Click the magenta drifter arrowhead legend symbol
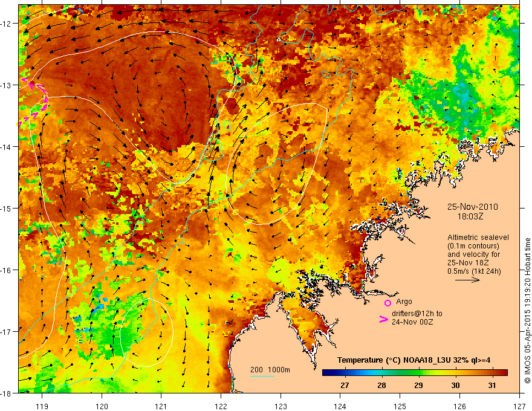Image resolution: width=532 pixels, height=411 pixels. coord(384,319)
